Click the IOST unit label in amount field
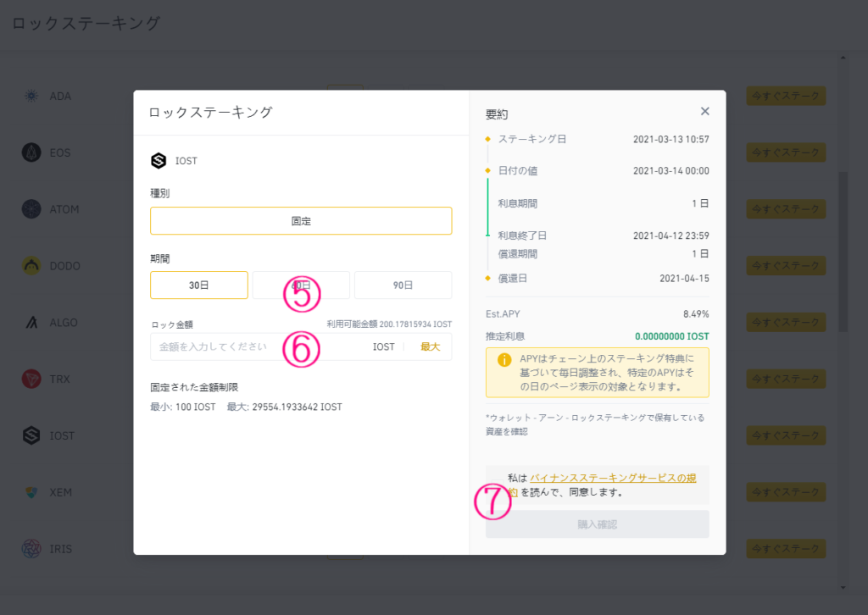Viewport: 868px width, 615px height. (384, 346)
